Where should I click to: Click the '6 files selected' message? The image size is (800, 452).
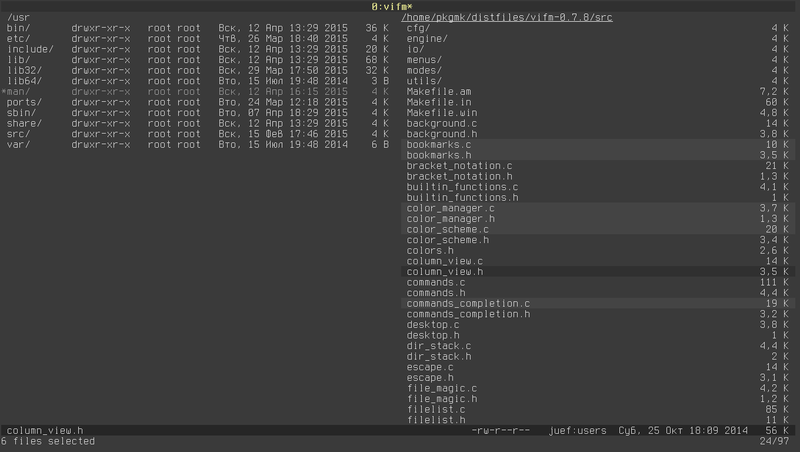(48, 441)
